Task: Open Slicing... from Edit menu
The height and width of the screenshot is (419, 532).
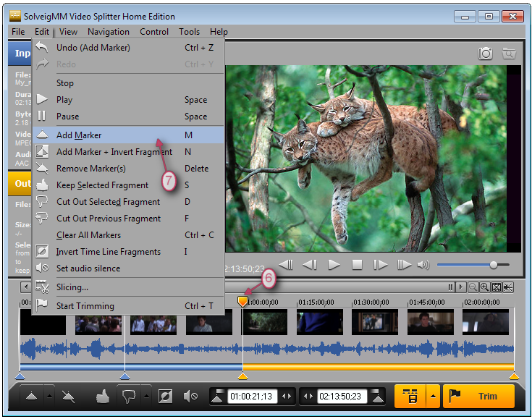Action: (128, 287)
